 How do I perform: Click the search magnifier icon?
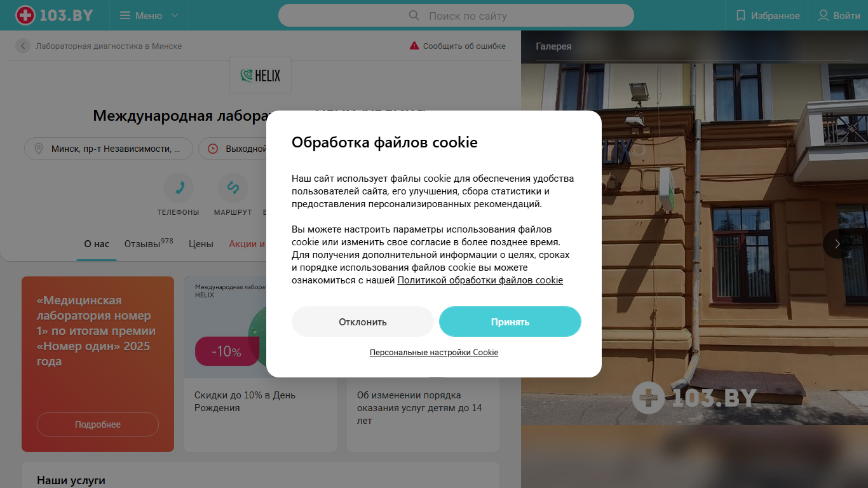click(414, 15)
